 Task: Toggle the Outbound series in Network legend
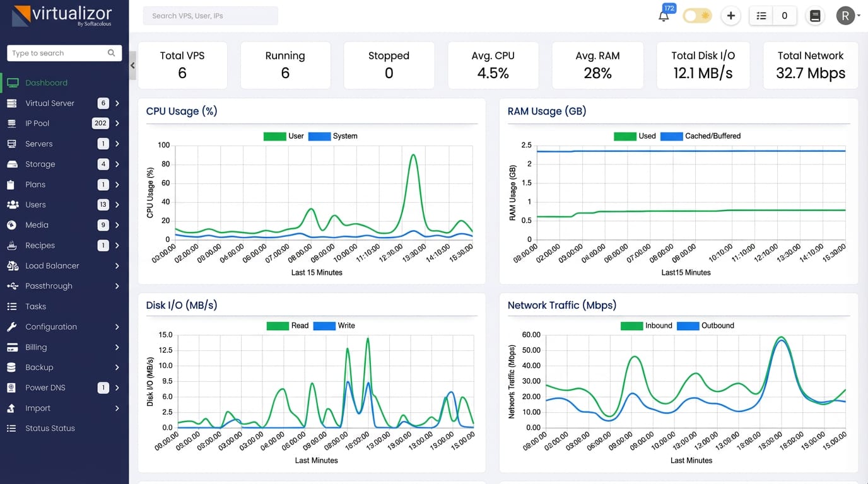[x=706, y=326]
